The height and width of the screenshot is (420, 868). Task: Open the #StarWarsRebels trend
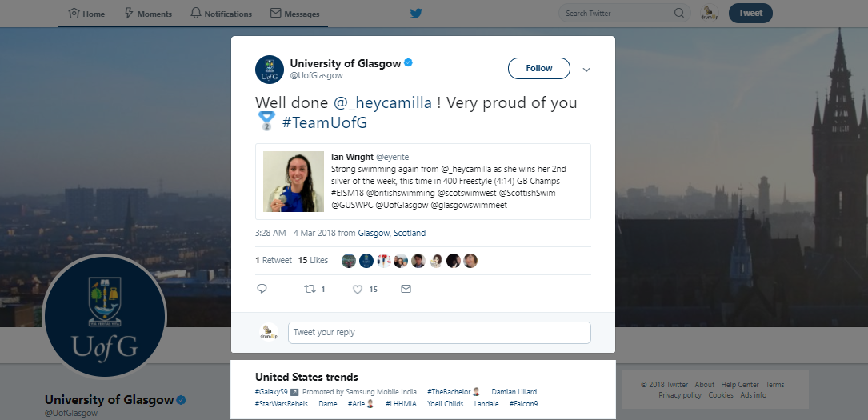[282, 404]
